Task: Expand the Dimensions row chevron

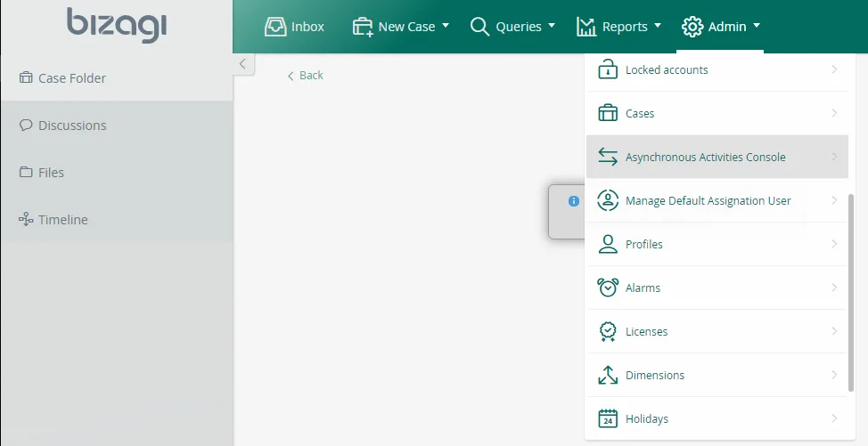Action: coord(834,375)
